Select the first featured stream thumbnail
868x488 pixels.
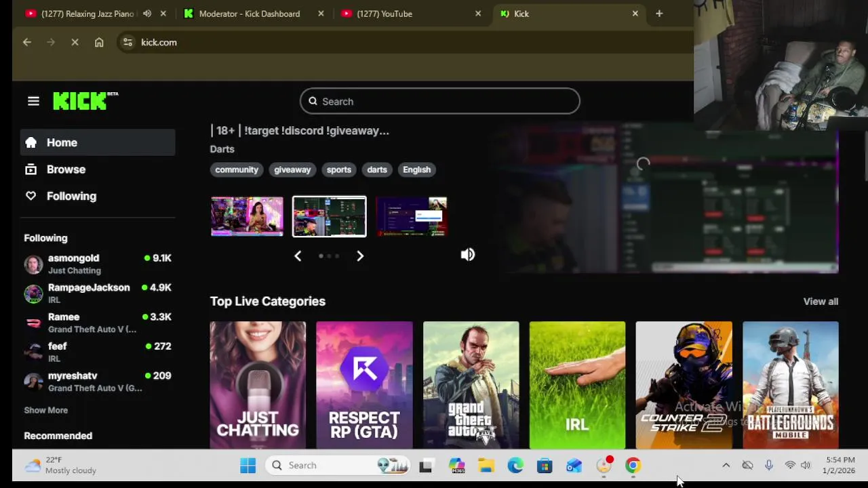pyautogui.click(x=247, y=216)
